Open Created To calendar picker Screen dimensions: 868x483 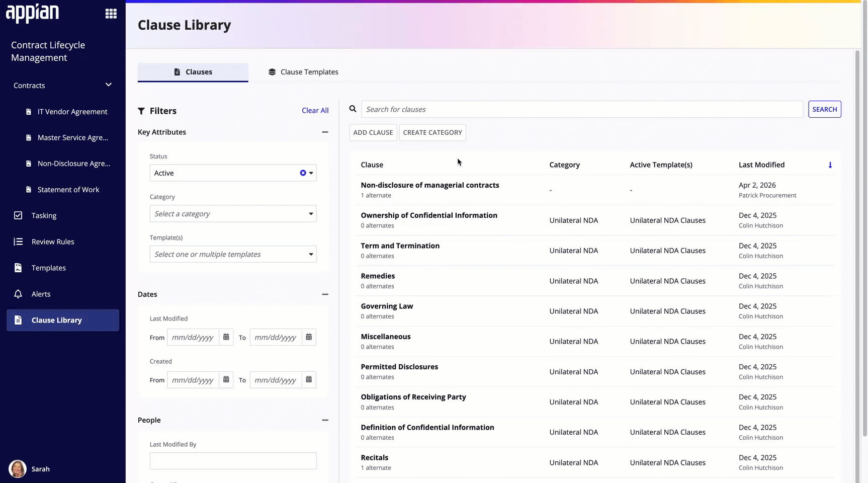coord(309,380)
